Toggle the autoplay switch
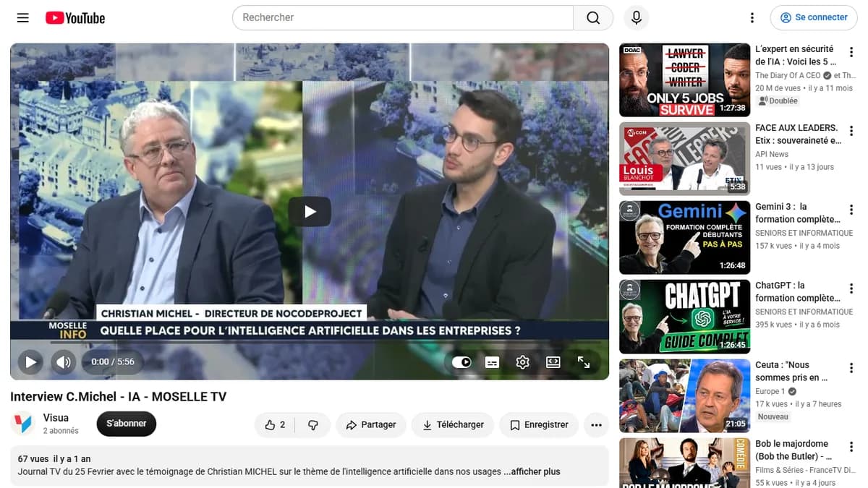868x488 pixels. tap(461, 362)
